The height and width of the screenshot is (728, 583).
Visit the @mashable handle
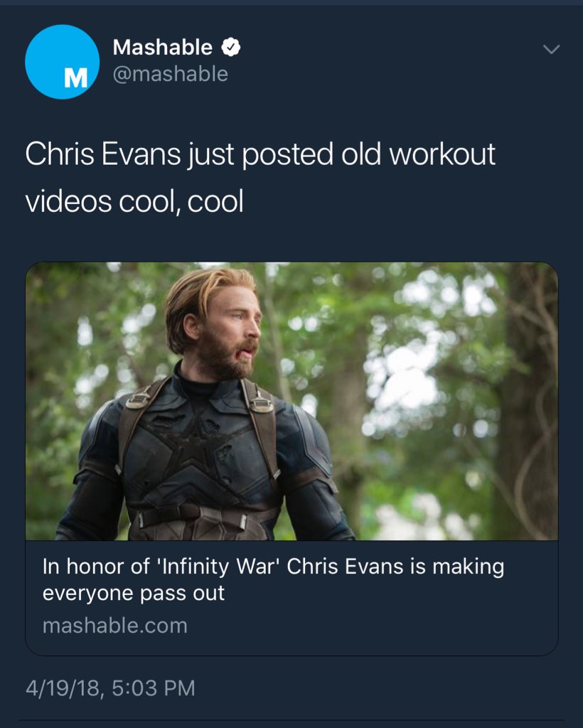(171, 74)
